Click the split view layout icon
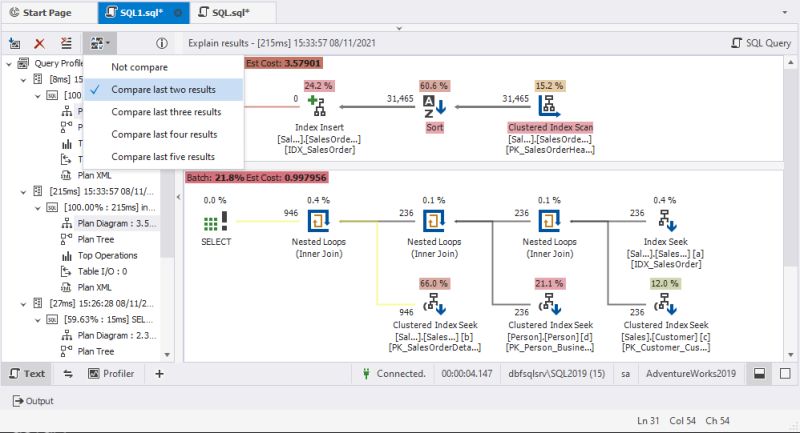The height and width of the screenshot is (433, 800). click(759, 374)
